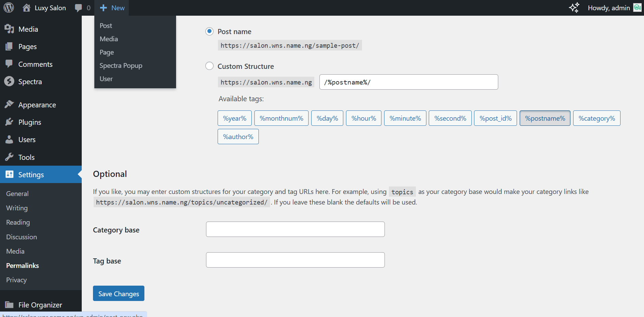
Task: Select the Custom Structure radio button
Action: coord(209,66)
